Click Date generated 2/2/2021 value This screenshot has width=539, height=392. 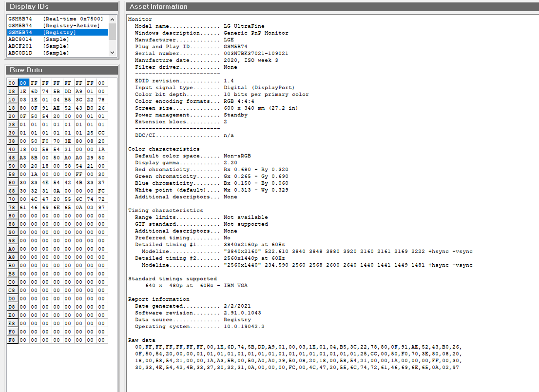(x=237, y=306)
